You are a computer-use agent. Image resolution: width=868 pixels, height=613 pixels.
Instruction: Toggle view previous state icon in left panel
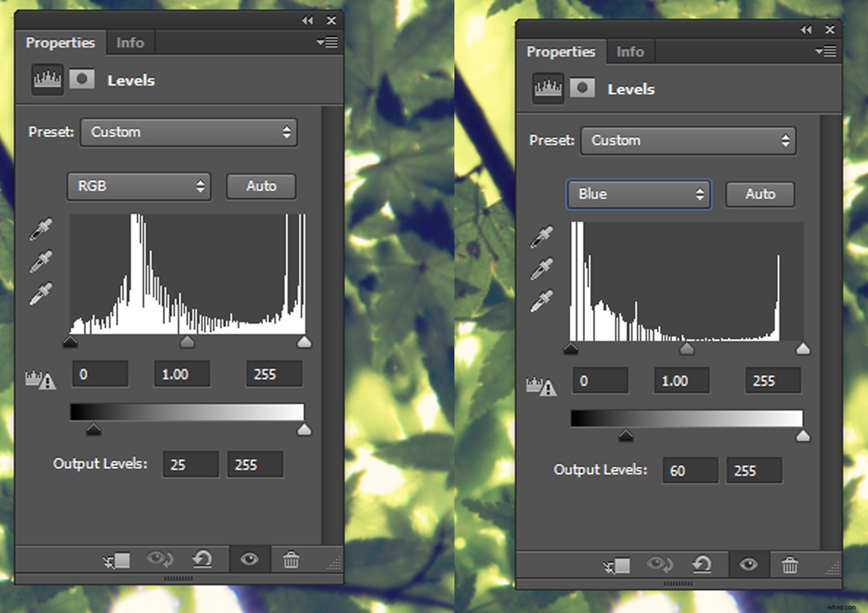160,560
